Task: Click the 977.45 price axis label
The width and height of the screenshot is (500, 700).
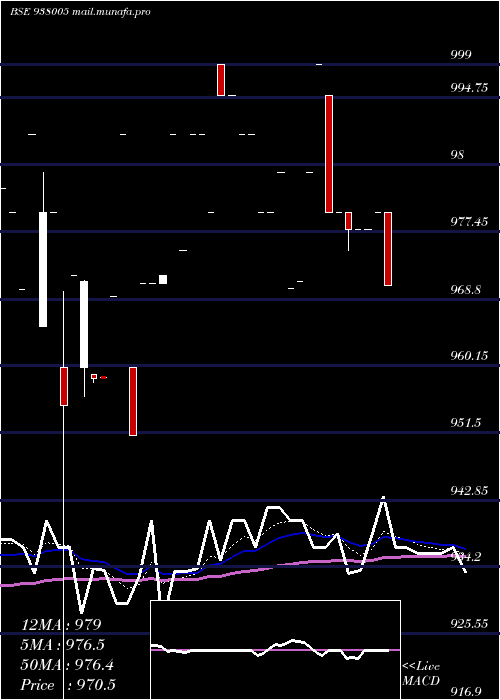Action: [x=469, y=221]
